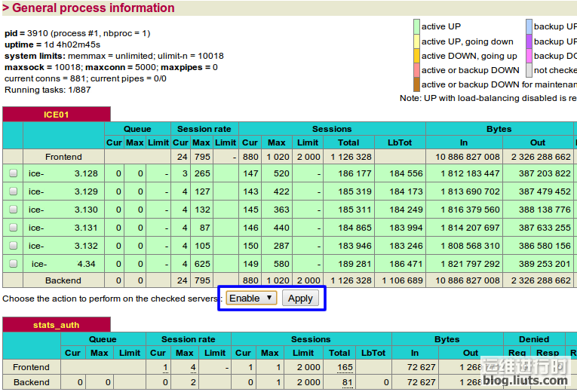Click the Apply button
The image size is (577, 392).
[300, 299]
